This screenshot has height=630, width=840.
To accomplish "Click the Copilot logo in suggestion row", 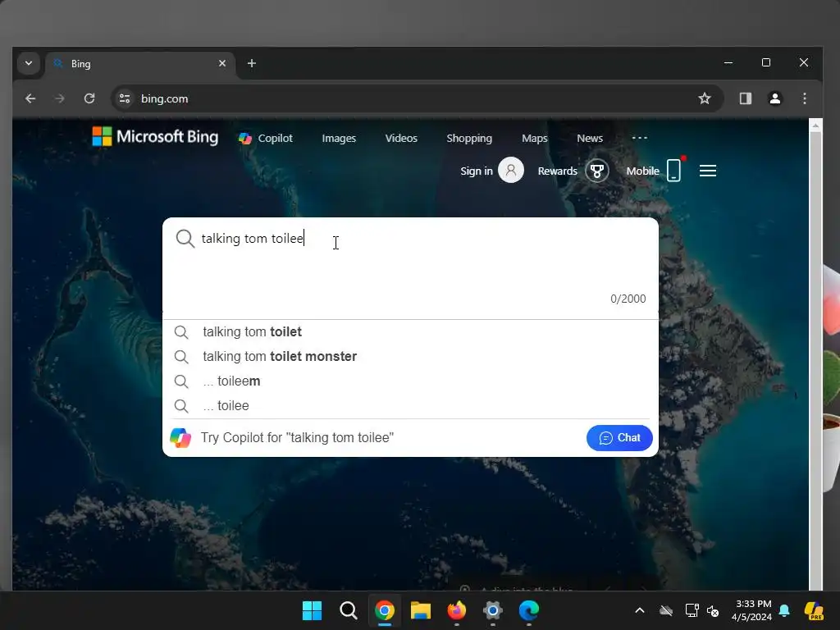I will 180,438.
